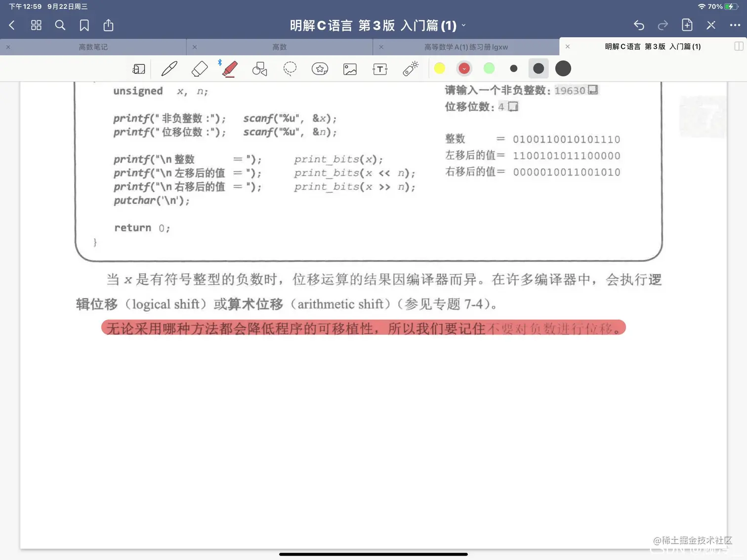Switch to the Eraser tool

(199, 69)
